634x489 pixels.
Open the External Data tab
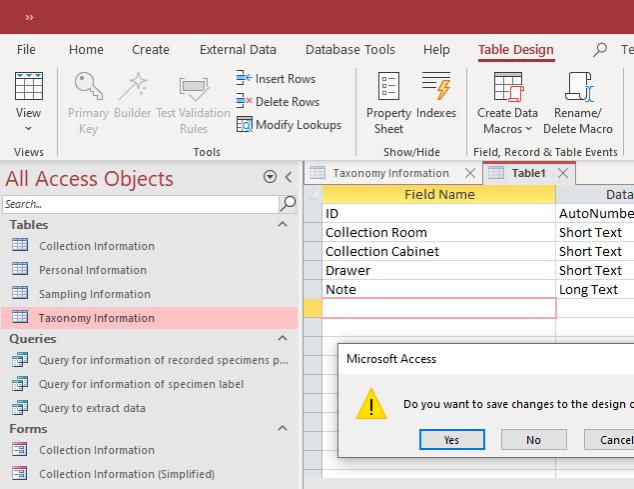pos(238,49)
